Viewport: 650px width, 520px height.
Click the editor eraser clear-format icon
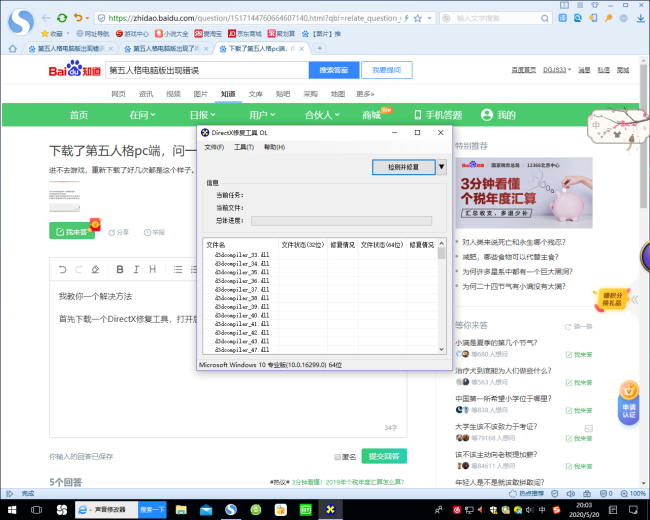(95, 270)
